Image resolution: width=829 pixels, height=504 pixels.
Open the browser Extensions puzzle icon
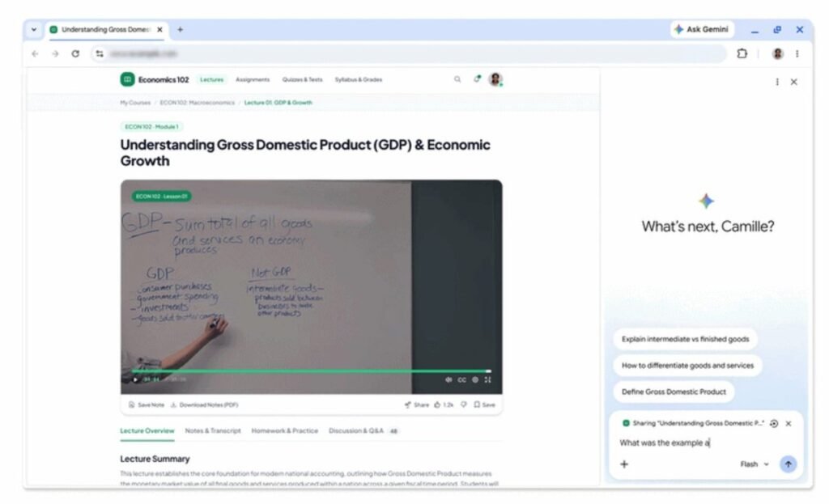[742, 53]
